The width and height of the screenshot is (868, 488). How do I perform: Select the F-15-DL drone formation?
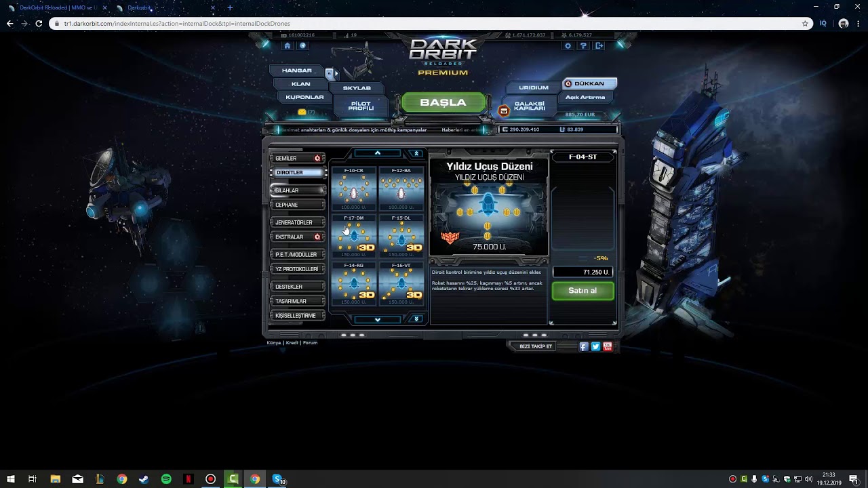click(x=401, y=237)
